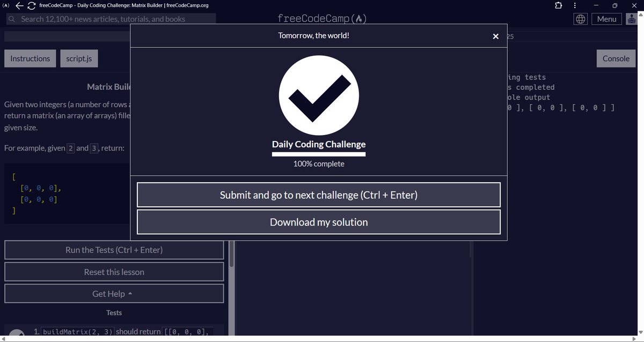
Task: Run the Tests button
Action: 114,250
